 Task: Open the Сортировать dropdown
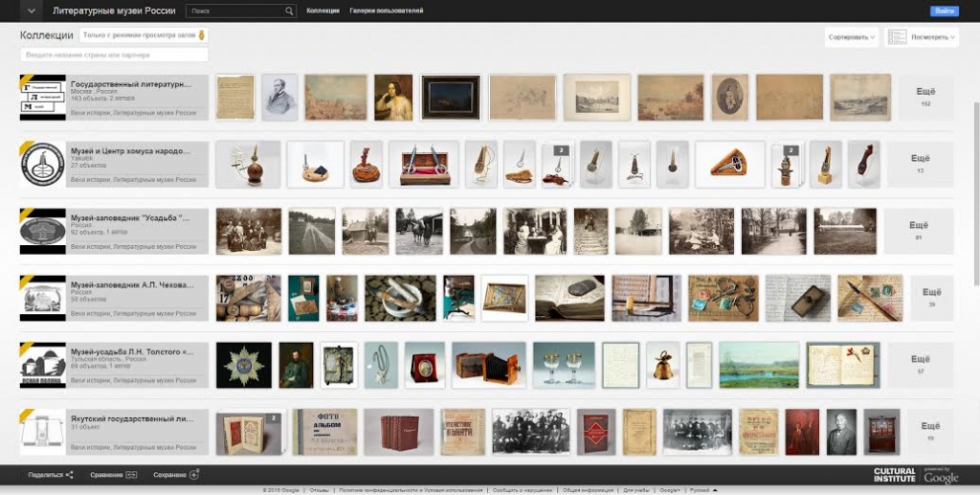(851, 37)
